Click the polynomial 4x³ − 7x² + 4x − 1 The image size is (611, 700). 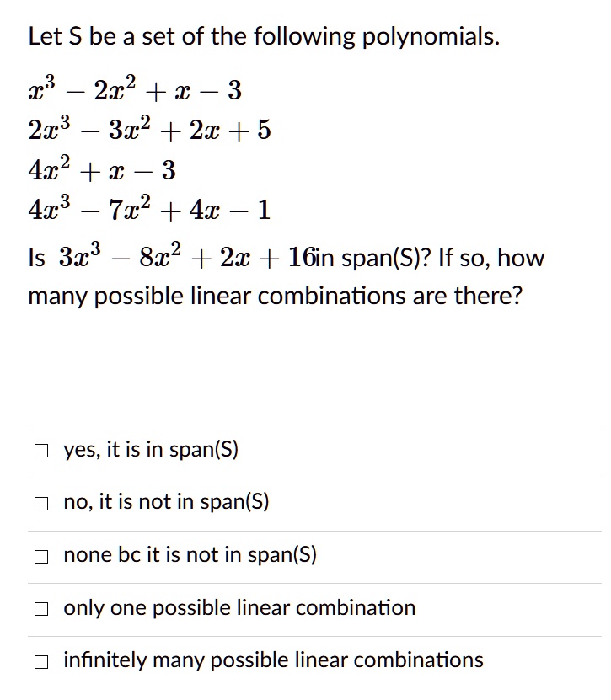point(148,210)
